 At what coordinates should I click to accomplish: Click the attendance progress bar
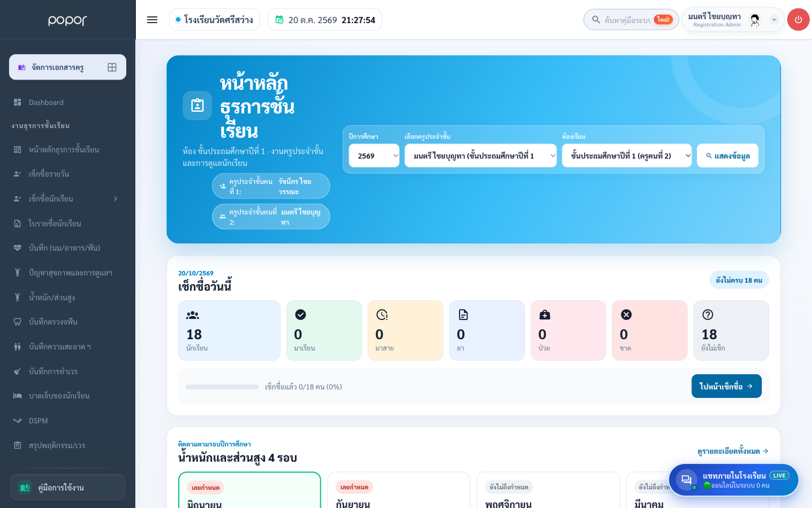pos(222,387)
